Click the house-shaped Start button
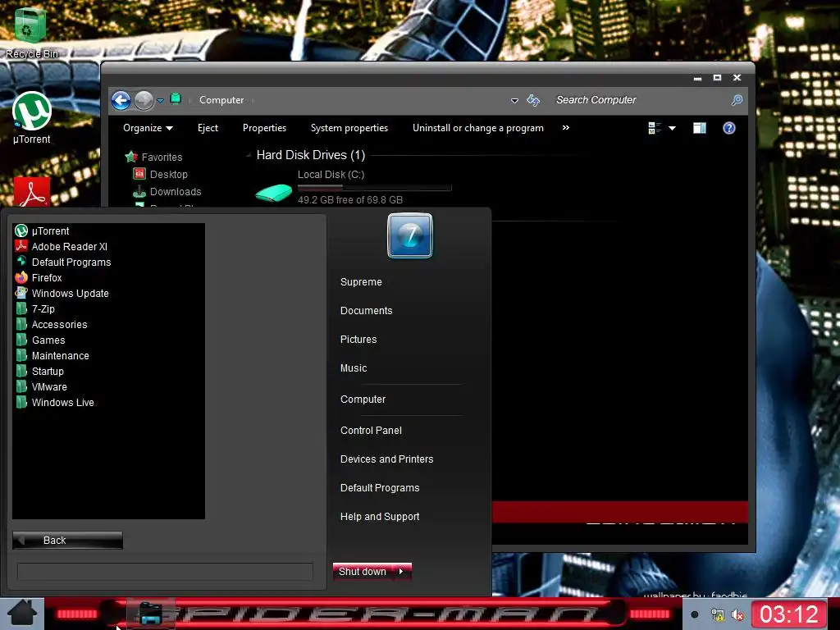Screen dimensions: 840x630 [22, 614]
